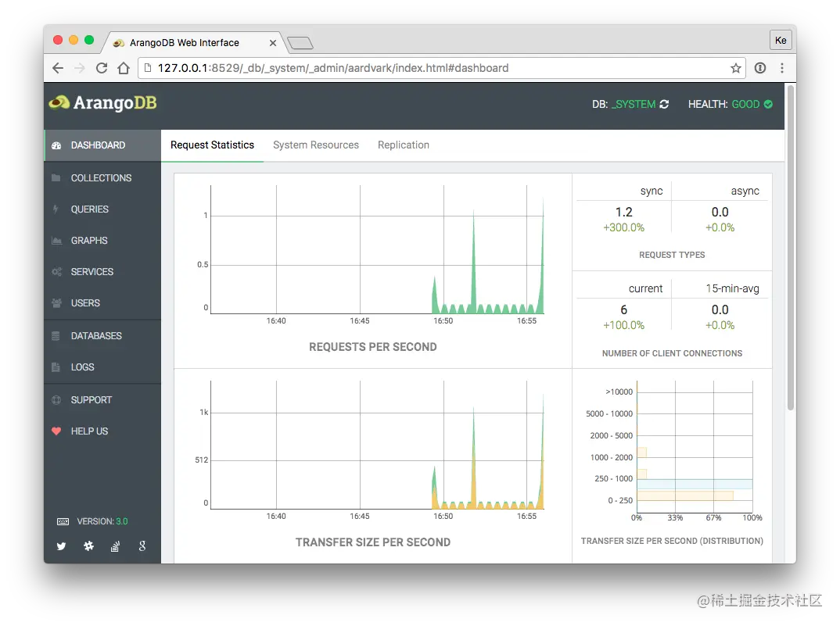The height and width of the screenshot is (626, 840).
Task: Go forward in browser history
Action: 79,68
